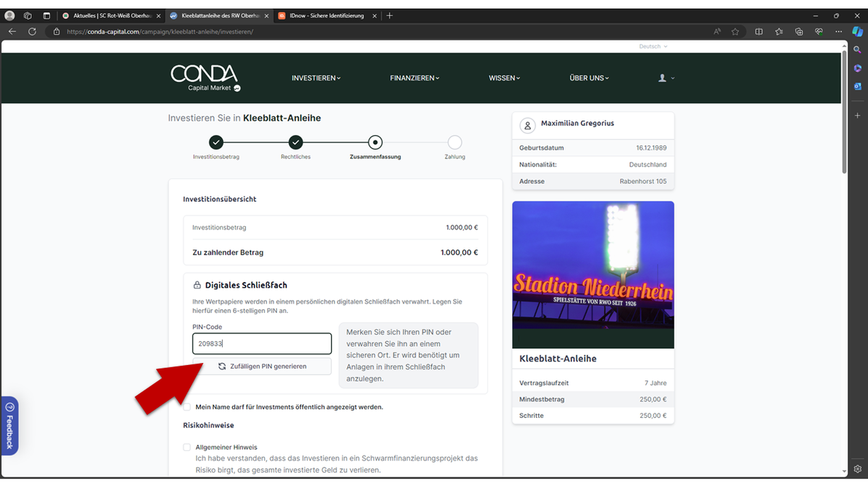Click the CONDA Capital Market logo
This screenshot has width=868, height=488.
click(x=205, y=78)
